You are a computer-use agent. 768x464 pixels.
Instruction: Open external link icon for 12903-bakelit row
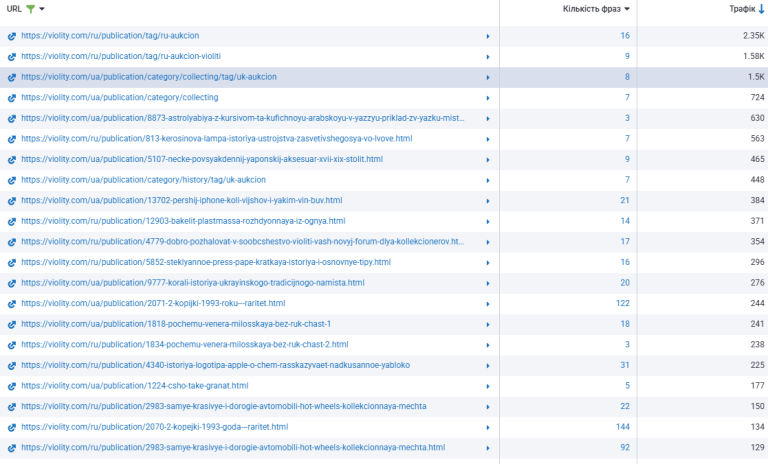click(12, 221)
